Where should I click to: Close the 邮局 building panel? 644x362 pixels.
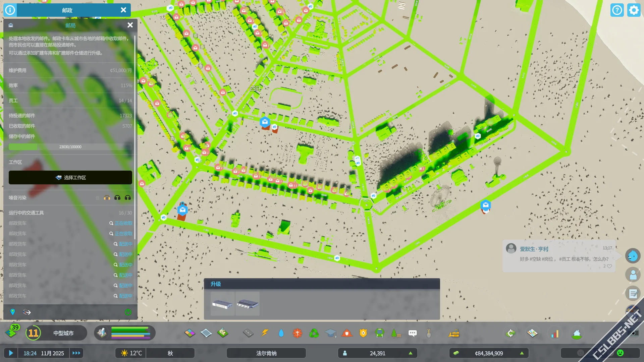click(x=130, y=25)
